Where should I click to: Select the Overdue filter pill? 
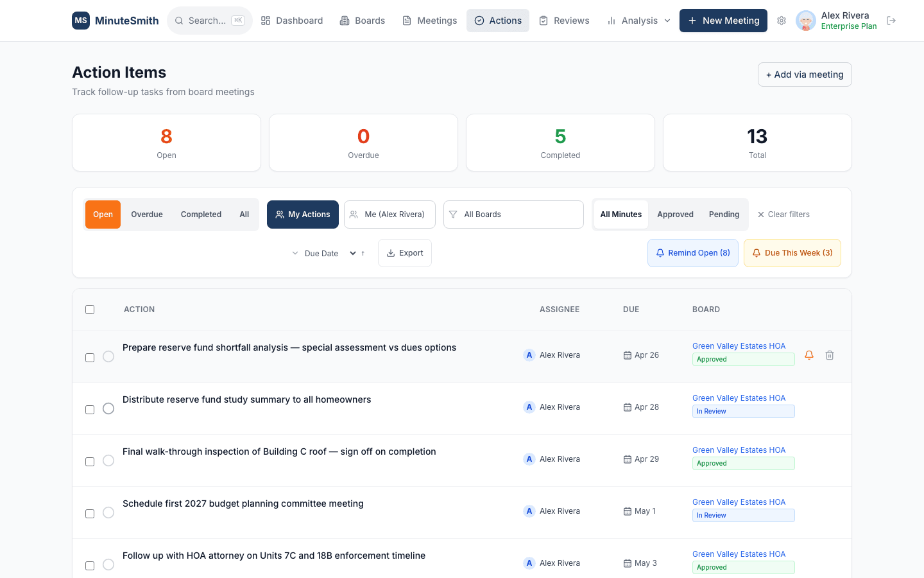coord(146,214)
